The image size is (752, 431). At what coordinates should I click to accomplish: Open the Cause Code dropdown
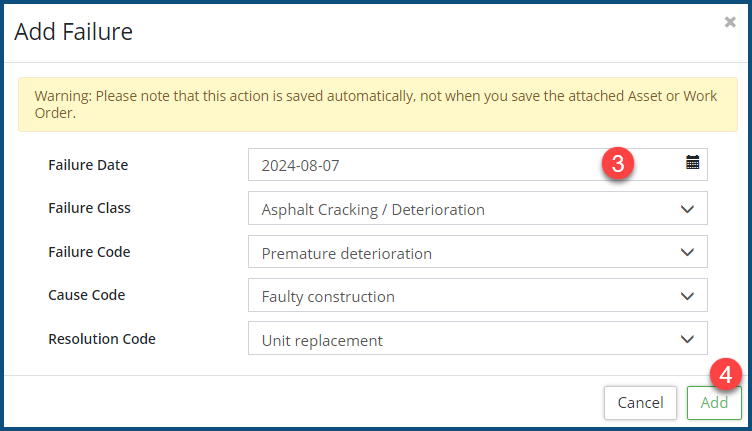[477, 296]
